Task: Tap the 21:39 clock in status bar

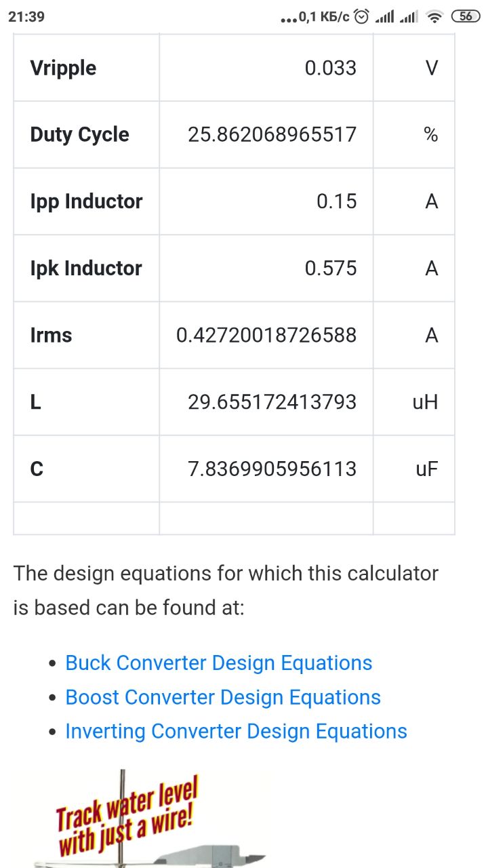Action: coord(26,17)
